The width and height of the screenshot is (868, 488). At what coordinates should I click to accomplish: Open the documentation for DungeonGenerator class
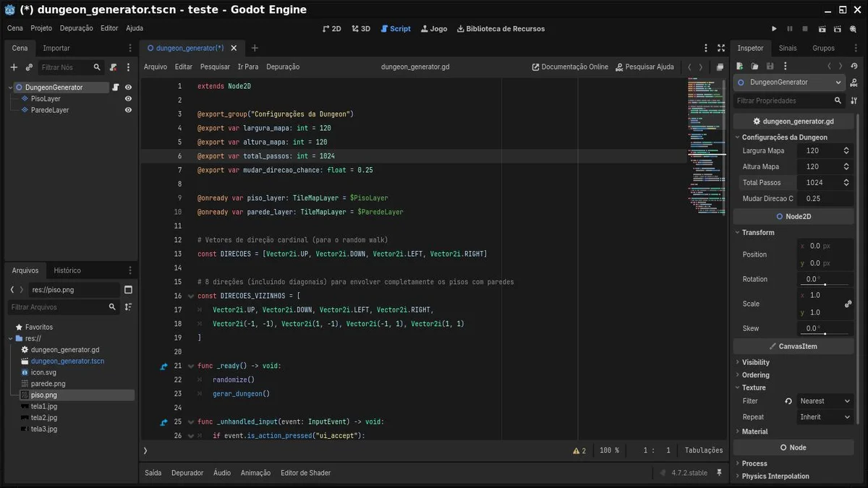click(854, 82)
